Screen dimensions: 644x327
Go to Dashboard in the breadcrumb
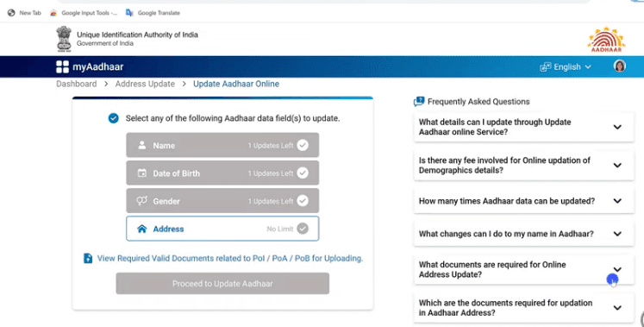[77, 84]
